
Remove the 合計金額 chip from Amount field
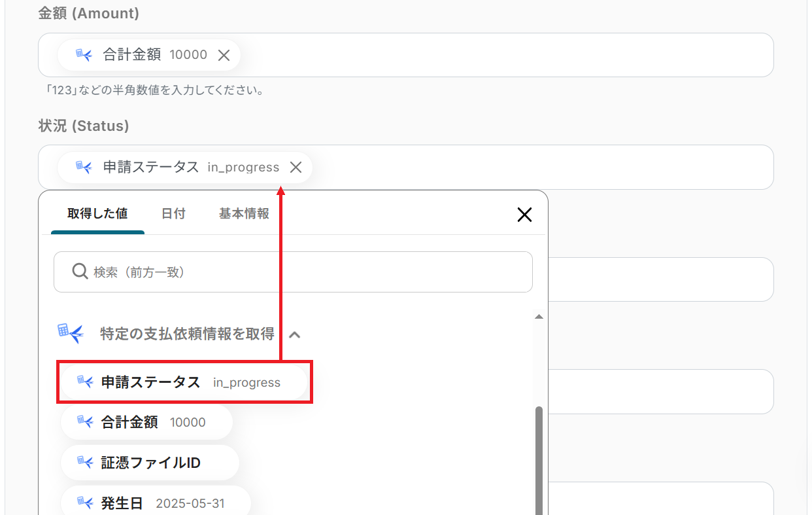coord(224,56)
